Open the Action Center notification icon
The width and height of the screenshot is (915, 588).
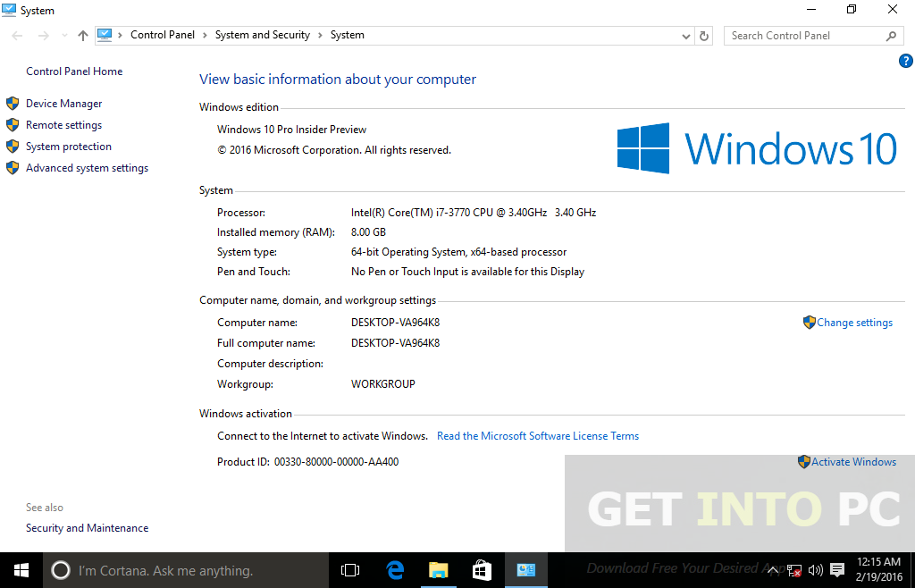pos(836,570)
